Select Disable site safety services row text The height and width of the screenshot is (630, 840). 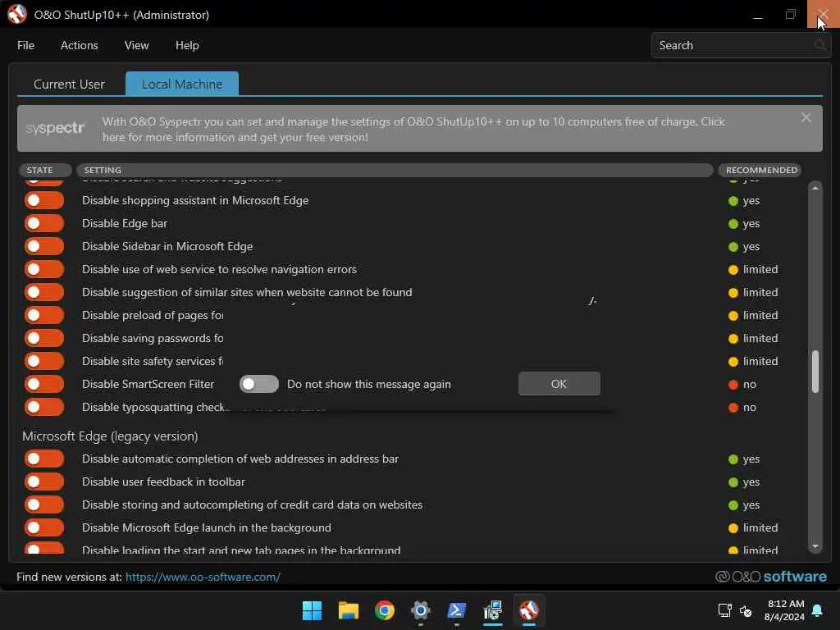click(x=153, y=361)
